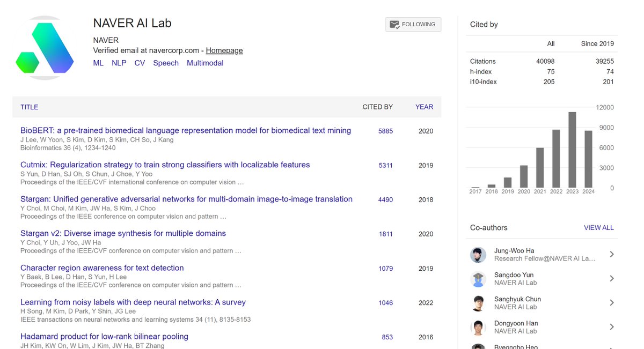
Task: Click the Co-authors section heading
Action: (x=489, y=228)
